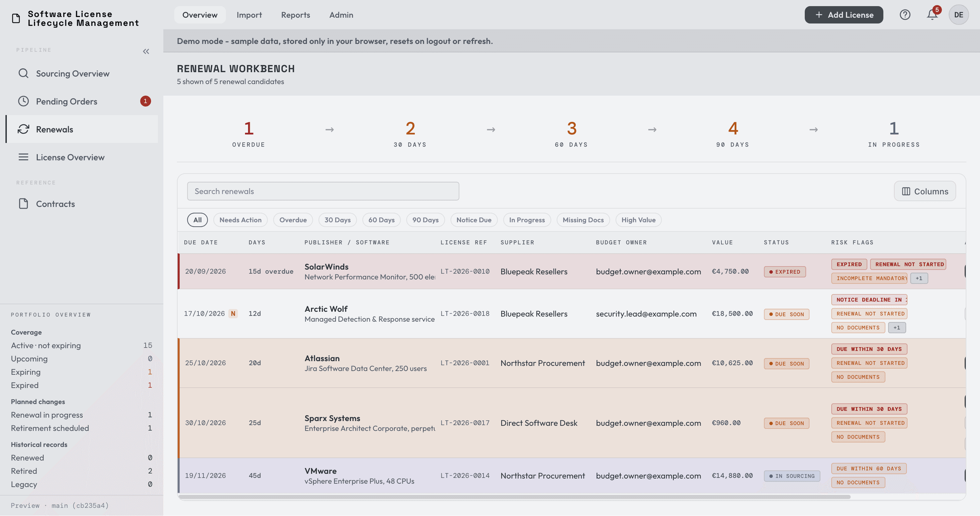980x516 pixels.
Task: Open the Columns chooser button
Action: [925, 191]
